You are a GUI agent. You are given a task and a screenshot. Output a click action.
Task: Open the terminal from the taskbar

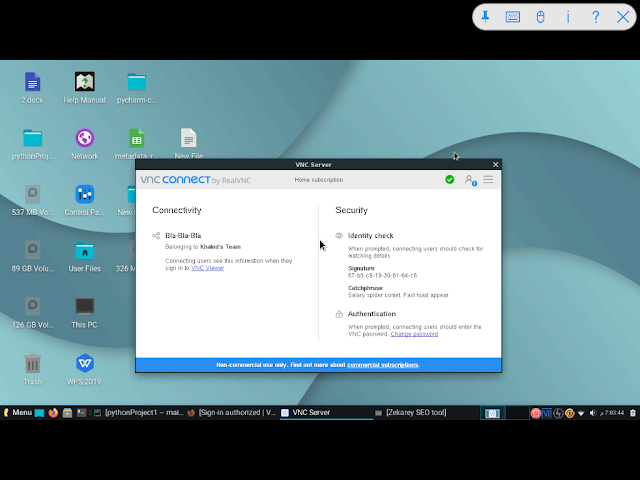point(81,413)
